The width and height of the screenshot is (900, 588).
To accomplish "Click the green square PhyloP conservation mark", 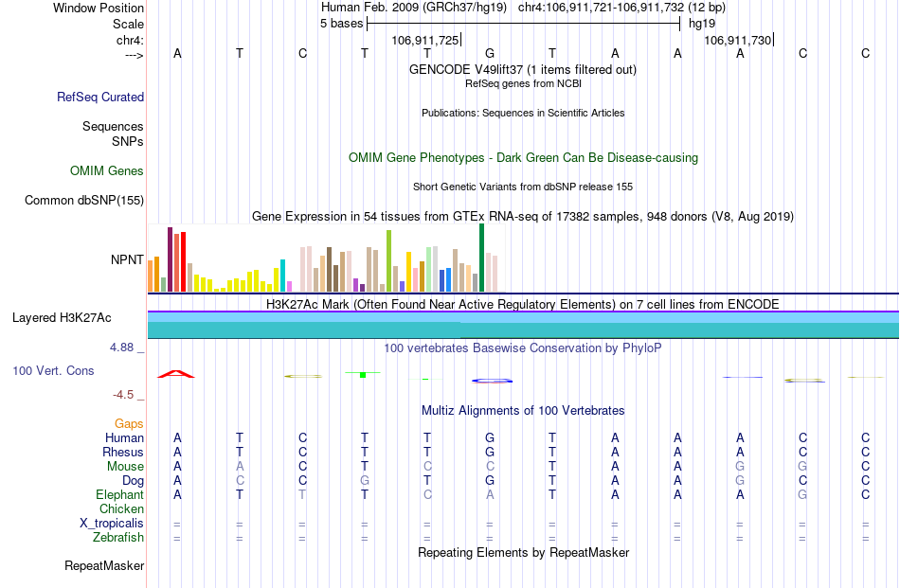I will click(363, 375).
